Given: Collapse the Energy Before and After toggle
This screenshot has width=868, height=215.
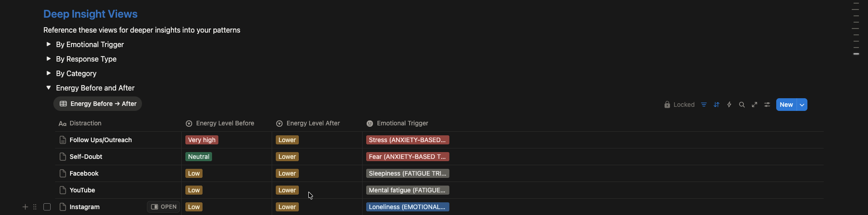Looking at the screenshot, I should click(48, 88).
